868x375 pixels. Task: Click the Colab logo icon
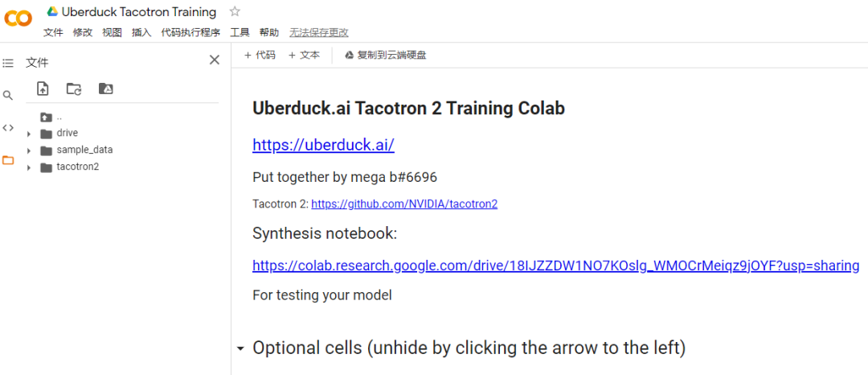tap(18, 19)
